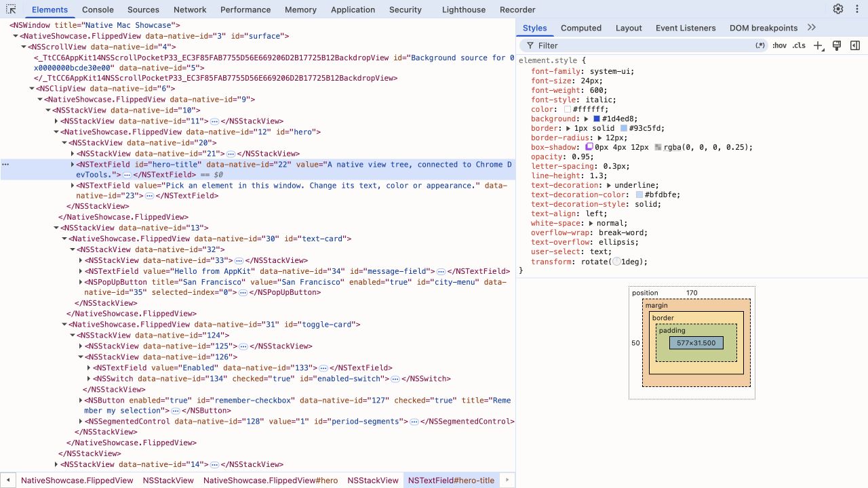This screenshot has height=488, width=868.
Task: Activate the inspect element picker icon
Action: tap(11, 9)
